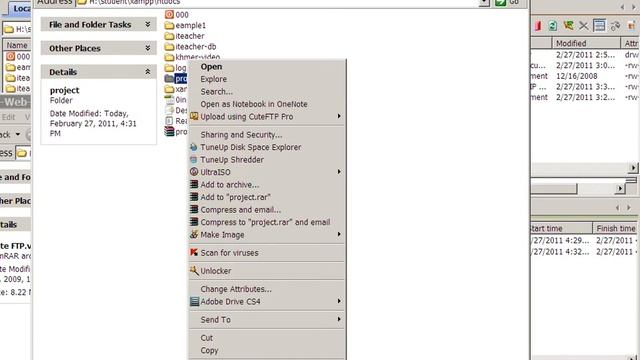Click the red bookmark icon in CuteFTP toolbar
This screenshot has width=640, height=360.
pos(538,26)
